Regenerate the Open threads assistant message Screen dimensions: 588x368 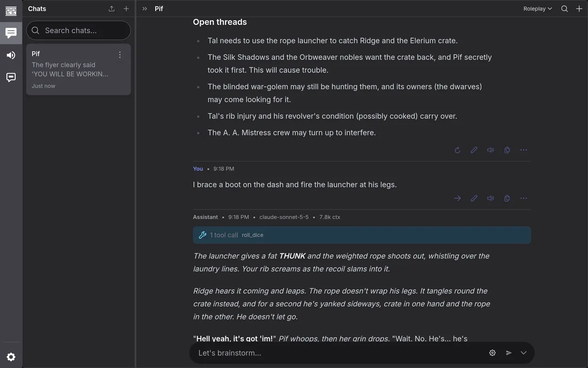click(x=458, y=150)
